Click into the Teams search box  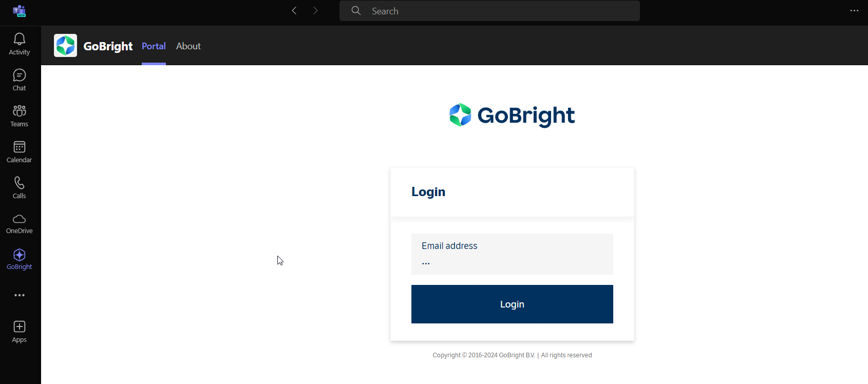(489, 11)
